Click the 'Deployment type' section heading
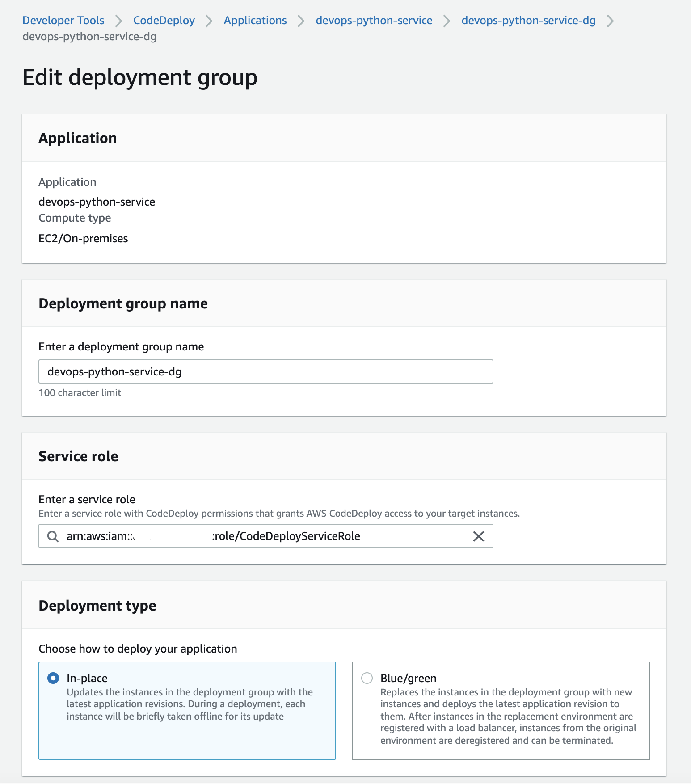The image size is (691, 784). (x=97, y=606)
